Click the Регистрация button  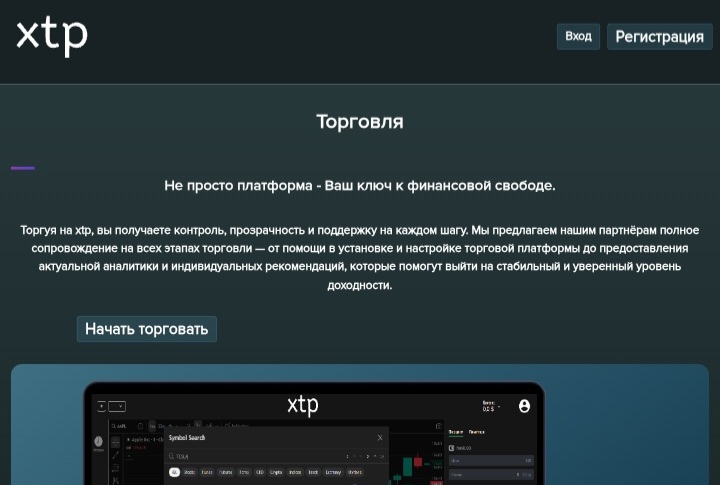[659, 36]
